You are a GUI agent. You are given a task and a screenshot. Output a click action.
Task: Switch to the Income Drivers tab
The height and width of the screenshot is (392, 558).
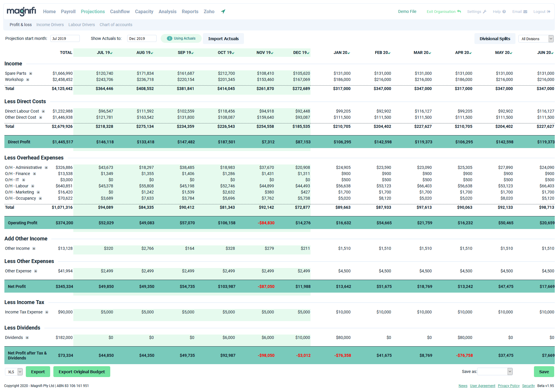pyautogui.click(x=50, y=25)
